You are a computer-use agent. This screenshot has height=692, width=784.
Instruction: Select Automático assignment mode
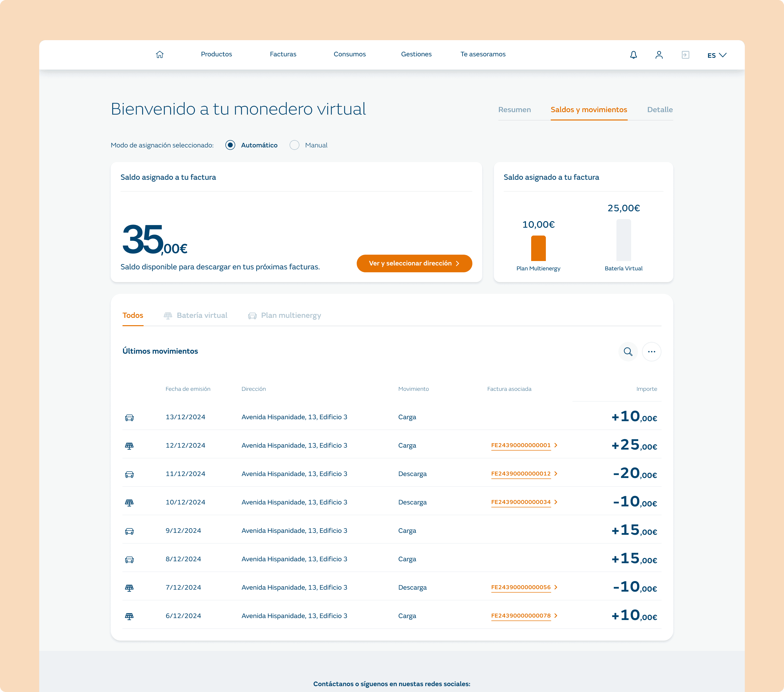tap(230, 145)
